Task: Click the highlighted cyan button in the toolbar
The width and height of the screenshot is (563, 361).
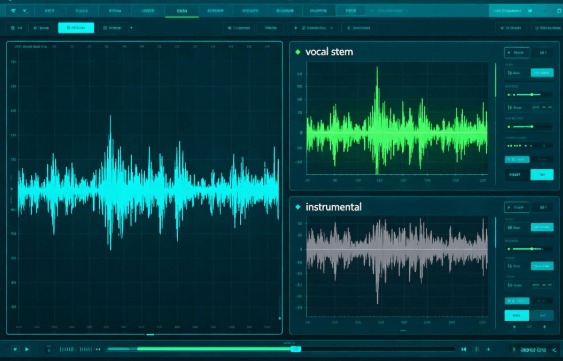Action: (x=76, y=28)
